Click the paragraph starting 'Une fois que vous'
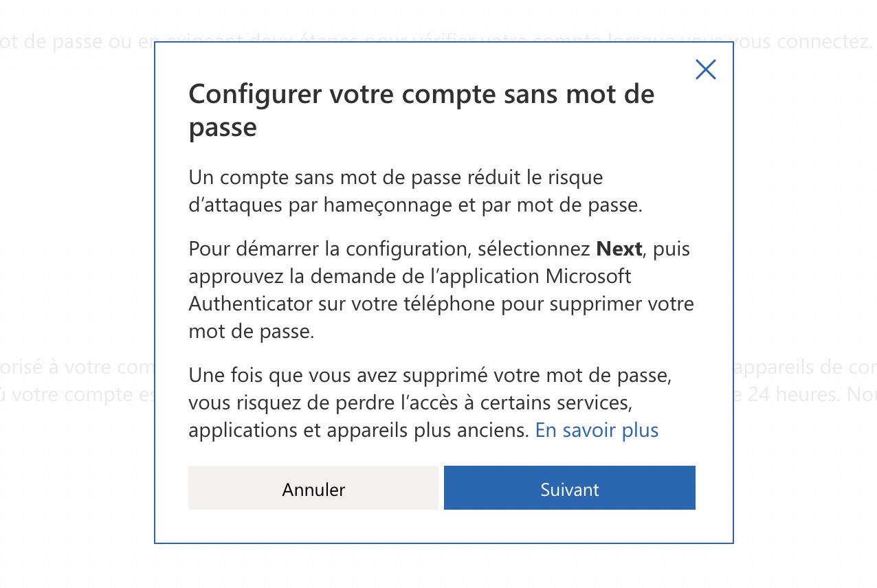The image size is (877, 588). click(x=429, y=376)
